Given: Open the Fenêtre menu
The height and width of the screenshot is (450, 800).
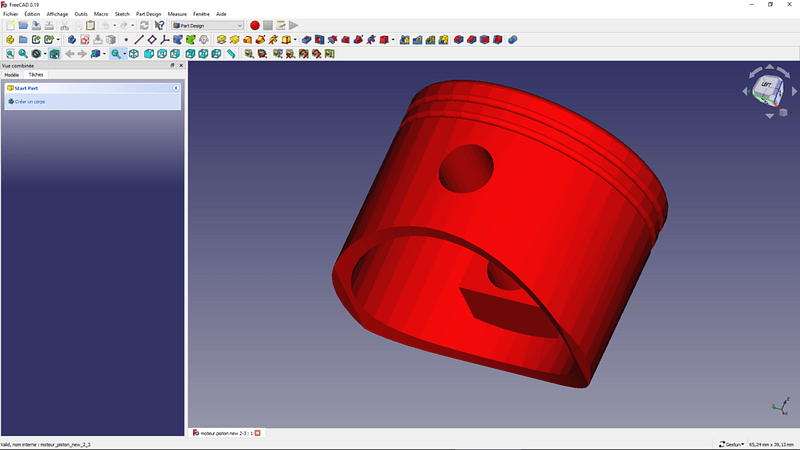Looking at the screenshot, I should click(201, 14).
